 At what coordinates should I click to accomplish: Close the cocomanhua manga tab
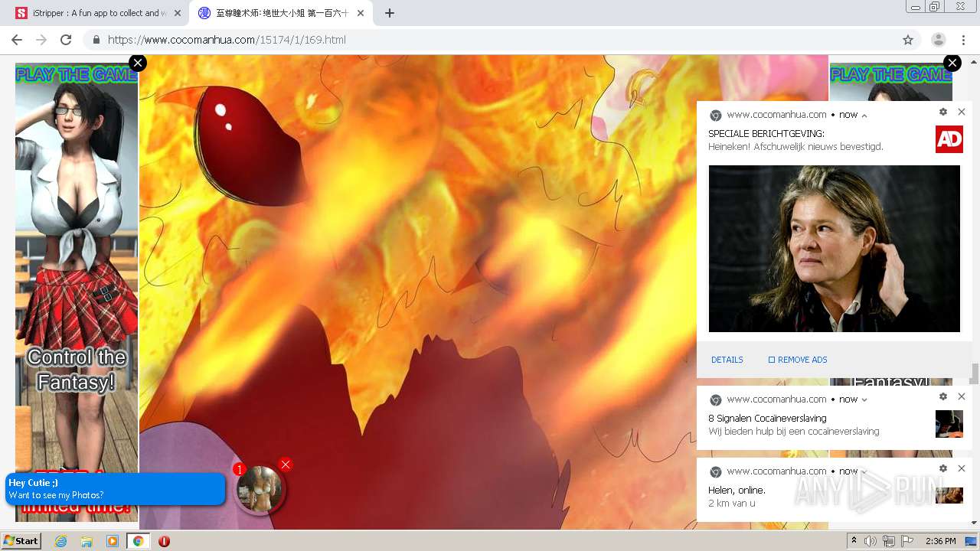pyautogui.click(x=360, y=13)
